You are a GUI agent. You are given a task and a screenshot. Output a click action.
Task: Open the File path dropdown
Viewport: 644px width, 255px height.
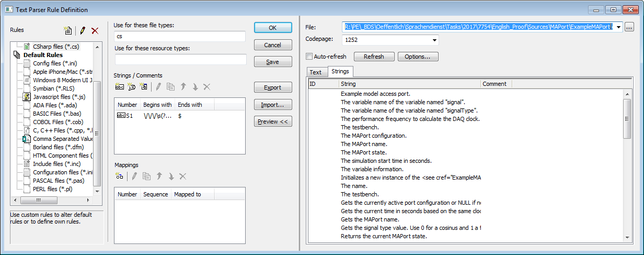(x=618, y=27)
